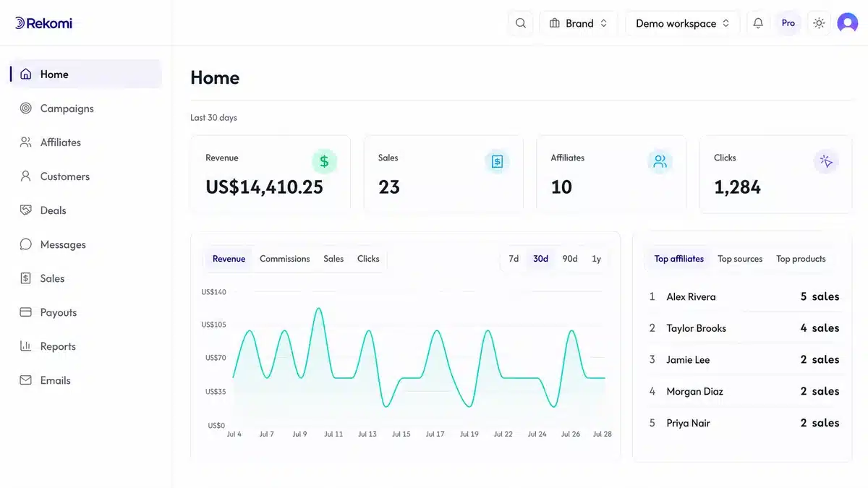The image size is (868, 488).
Task: Click the Rekomi logo
Action: tap(43, 23)
